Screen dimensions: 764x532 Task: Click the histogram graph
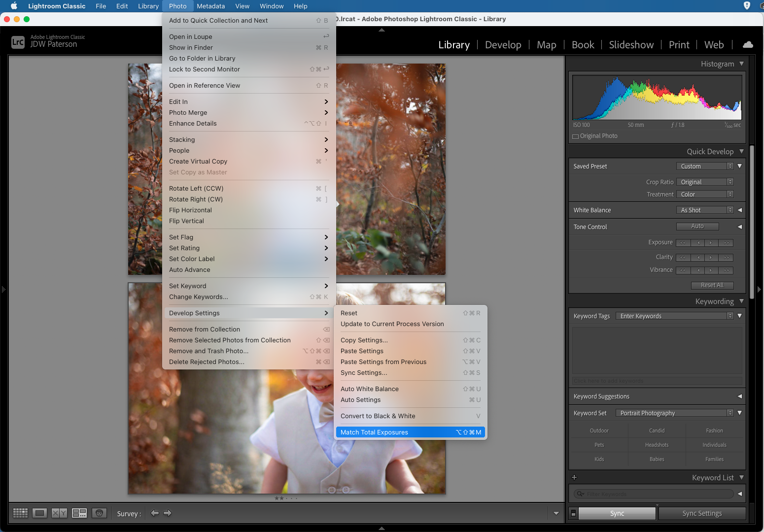(x=657, y=97)
